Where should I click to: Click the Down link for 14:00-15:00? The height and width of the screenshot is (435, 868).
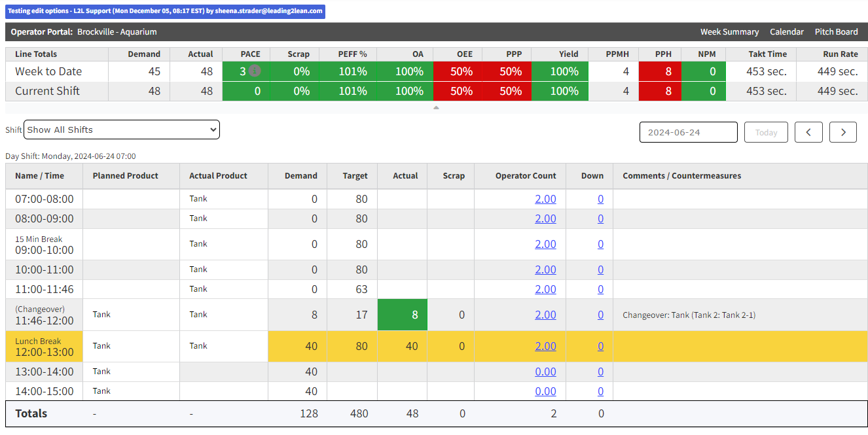click(600, 391)
